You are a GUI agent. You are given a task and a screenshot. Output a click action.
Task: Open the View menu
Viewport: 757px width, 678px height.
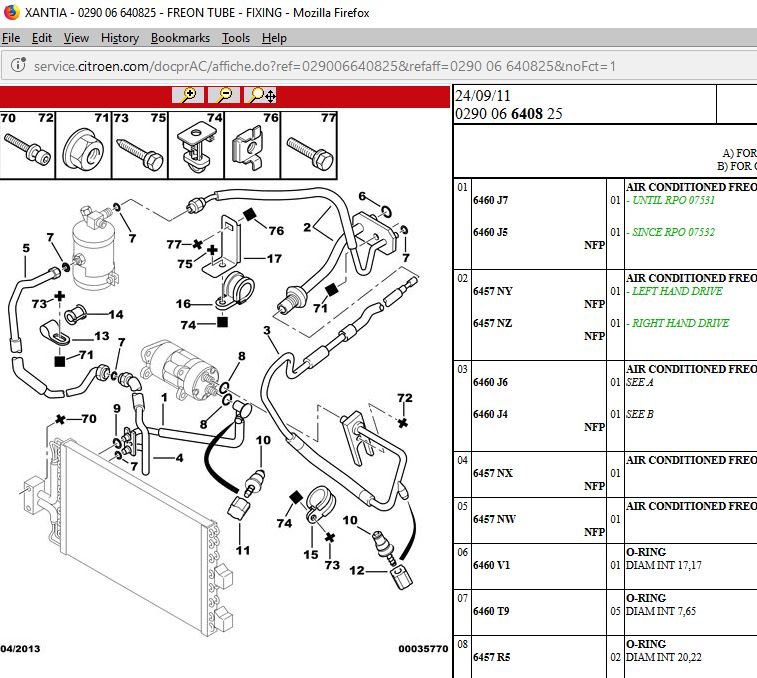coord(76,38)
